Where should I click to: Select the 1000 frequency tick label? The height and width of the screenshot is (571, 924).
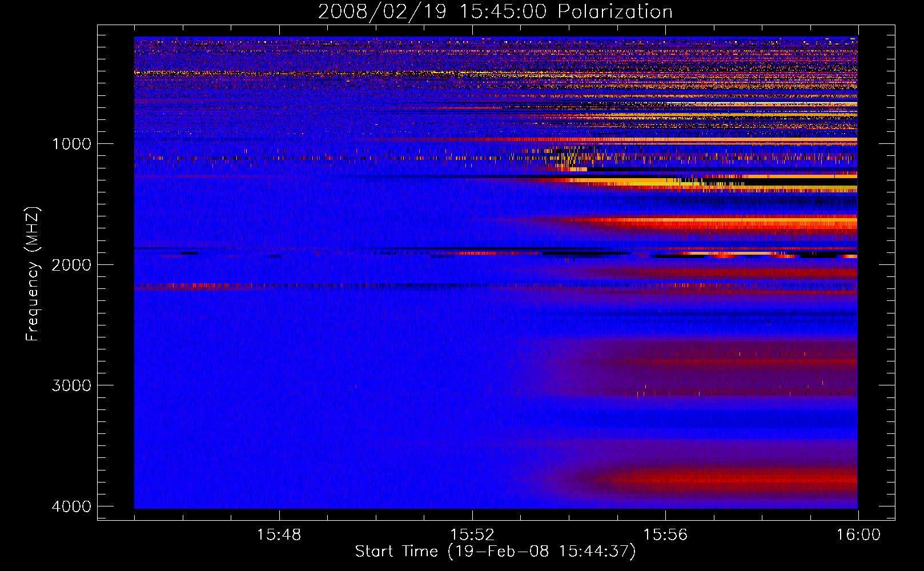coord(71,143)
